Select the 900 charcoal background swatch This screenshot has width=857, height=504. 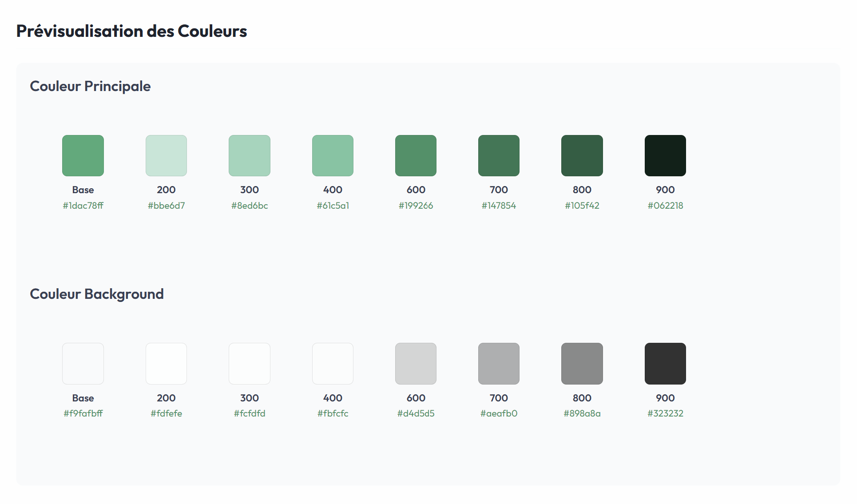[665, 363]
